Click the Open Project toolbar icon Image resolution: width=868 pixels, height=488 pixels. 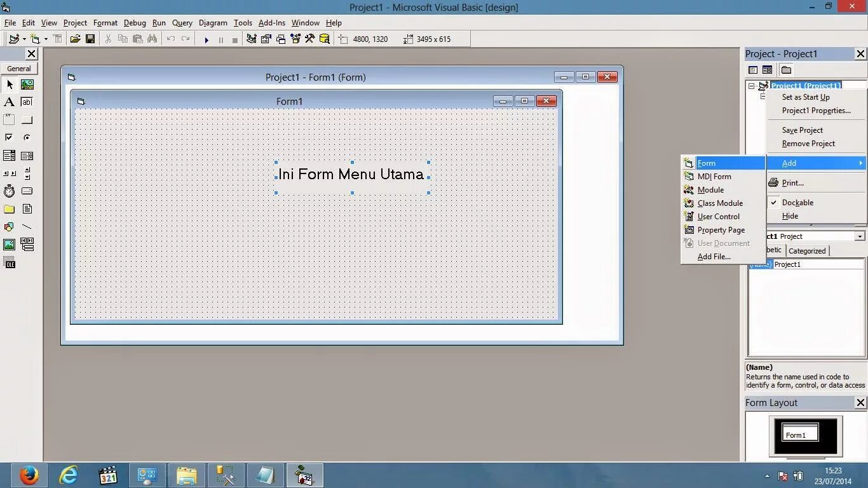[75, 39]
